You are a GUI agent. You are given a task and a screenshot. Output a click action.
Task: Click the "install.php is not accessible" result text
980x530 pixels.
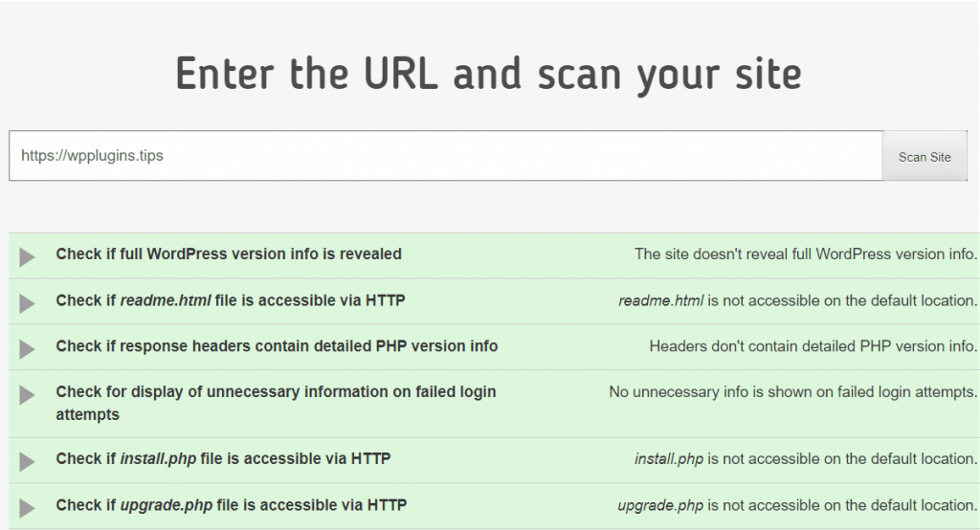[x=805, y=459]
